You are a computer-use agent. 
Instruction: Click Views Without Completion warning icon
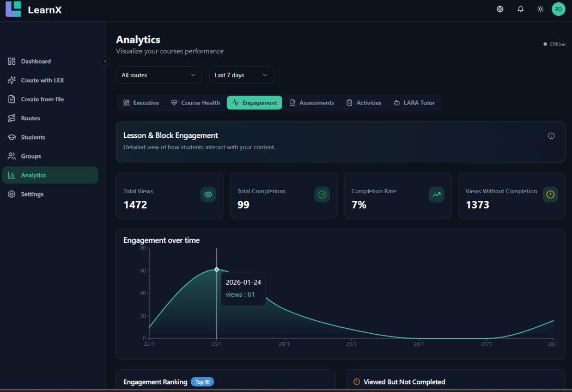pos(550,194)
